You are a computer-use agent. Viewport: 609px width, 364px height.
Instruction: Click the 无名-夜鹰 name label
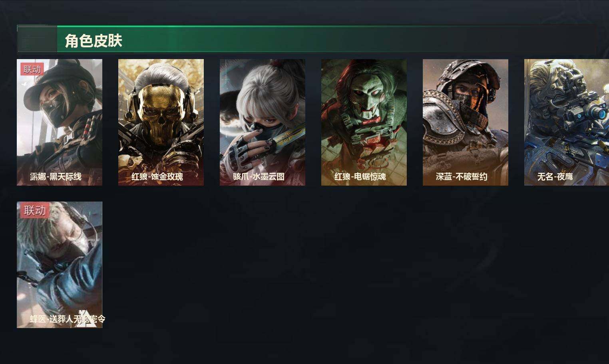point(555,176)
